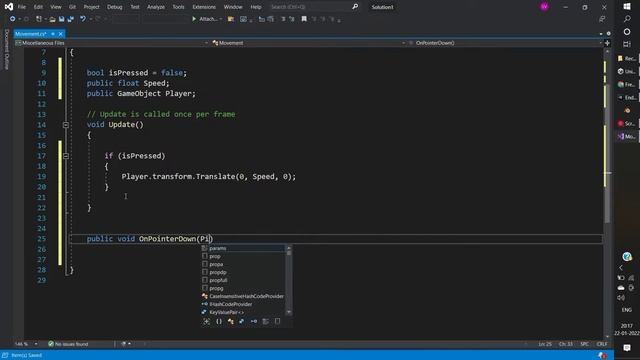Select 'prop' snippet in IntelliSense list

click(x=243, y=256)
